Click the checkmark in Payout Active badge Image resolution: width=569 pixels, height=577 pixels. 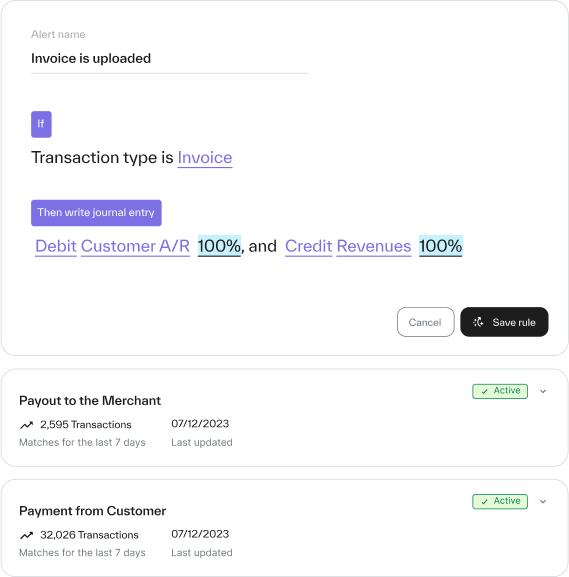484,391
